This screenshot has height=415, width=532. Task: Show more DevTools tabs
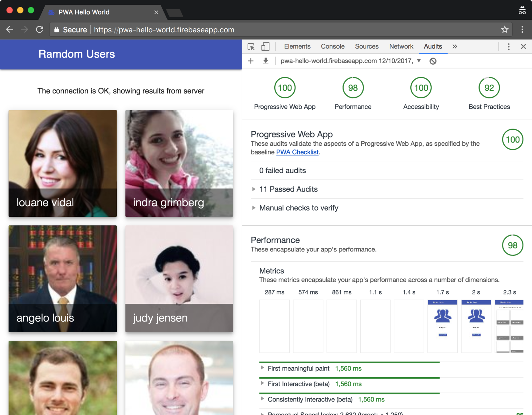pos(455,46)
